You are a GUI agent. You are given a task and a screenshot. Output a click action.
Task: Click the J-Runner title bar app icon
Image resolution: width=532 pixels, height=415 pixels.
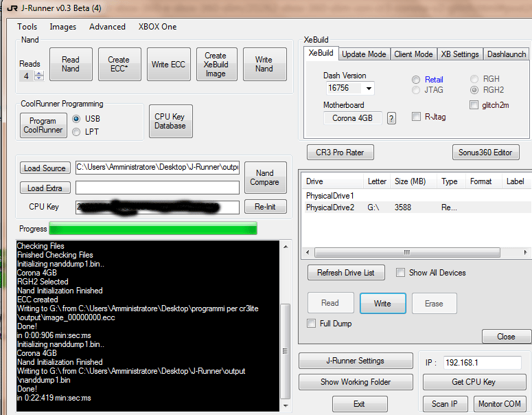pos(12,8)
